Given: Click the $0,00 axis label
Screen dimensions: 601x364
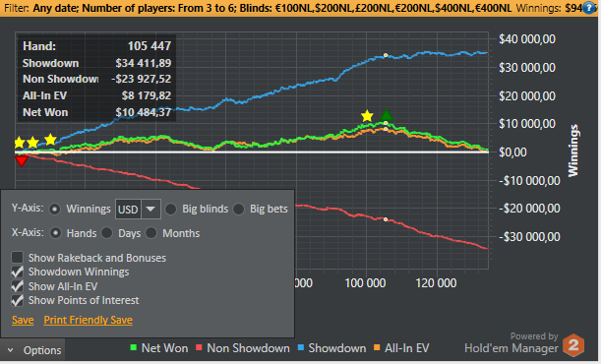Looking at the screenshot, I should pos(512,152).
